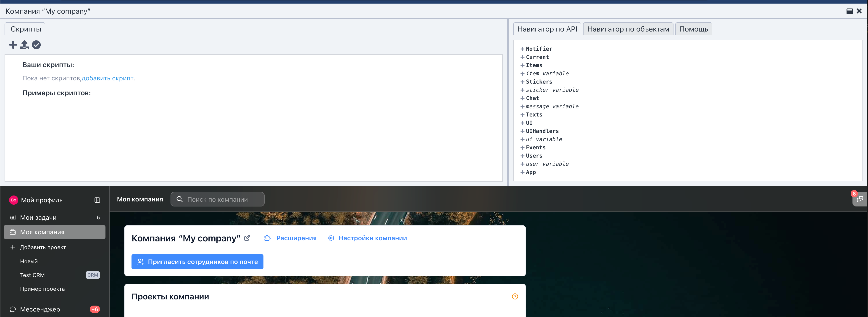Open Messenger from sidebar

(x=40, y=309)
